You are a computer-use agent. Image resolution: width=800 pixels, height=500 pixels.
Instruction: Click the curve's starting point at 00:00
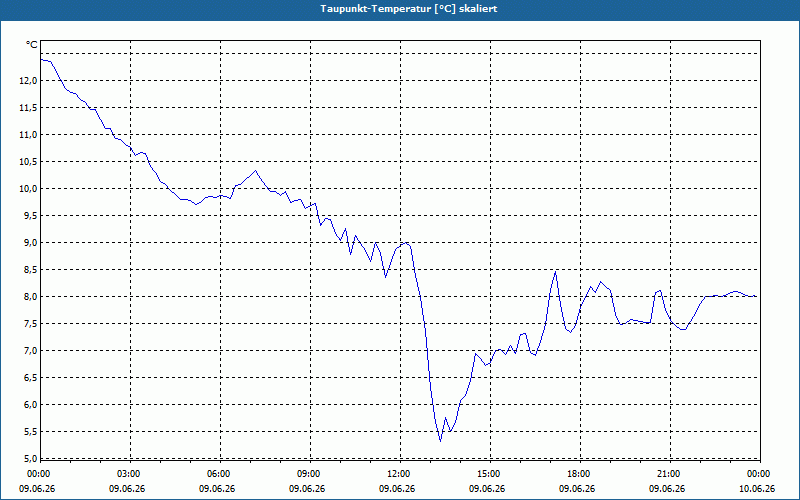click(41, 60)
